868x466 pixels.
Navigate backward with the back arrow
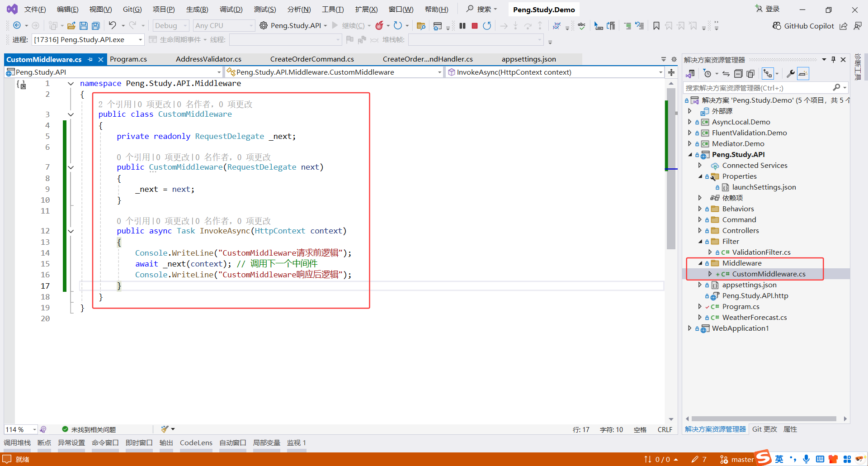(x=17, y=25)
